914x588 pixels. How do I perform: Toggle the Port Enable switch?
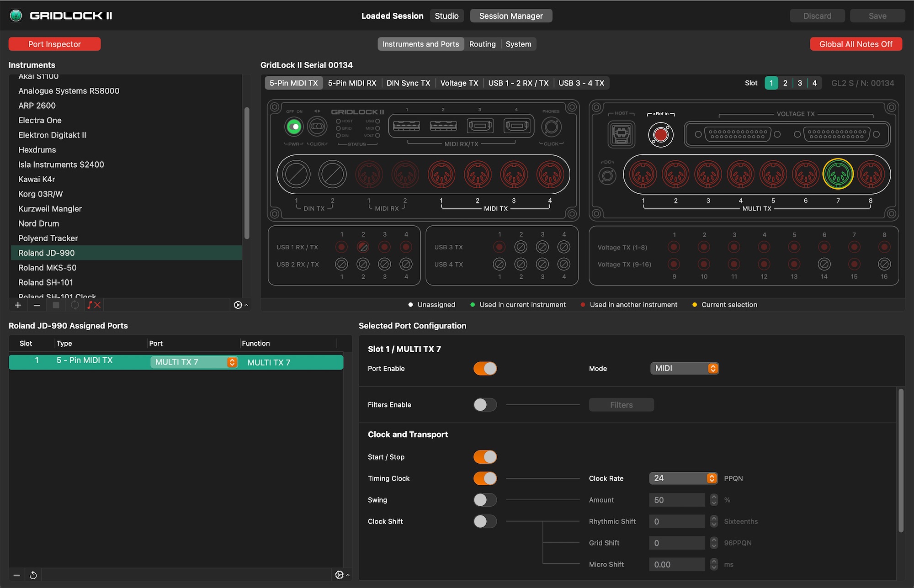tap(485, 369)
